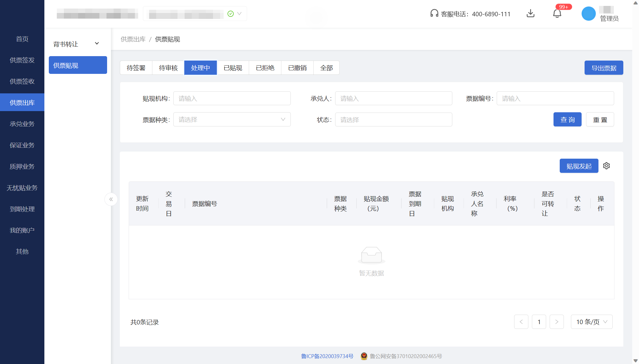The width and height of the screenshot is (639, 364).
Task: Click the 共0条记录 text
Action: pyautogui.click(x=145, y=322)
